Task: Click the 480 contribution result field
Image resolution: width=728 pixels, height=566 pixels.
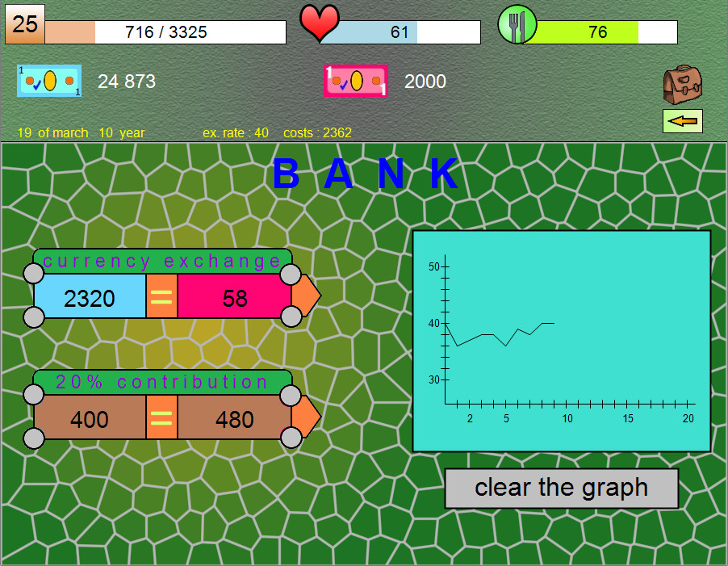Action: (232, 418)
